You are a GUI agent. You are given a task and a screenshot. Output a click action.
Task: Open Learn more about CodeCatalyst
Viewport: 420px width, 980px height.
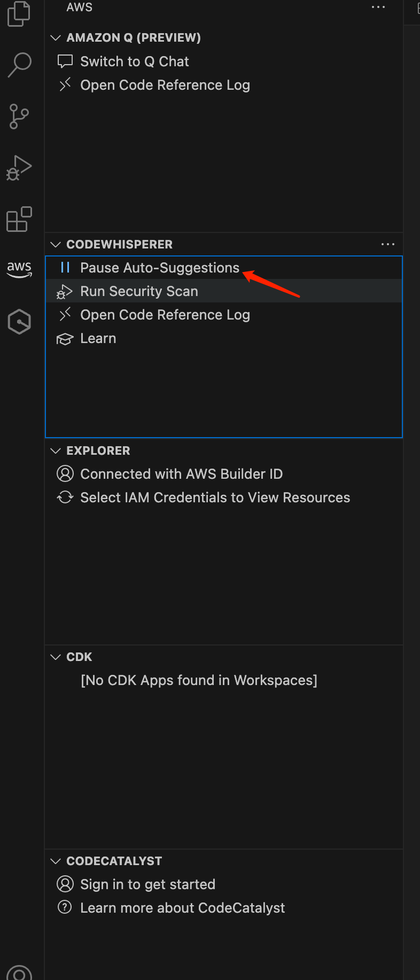click(x=183, y=908)
